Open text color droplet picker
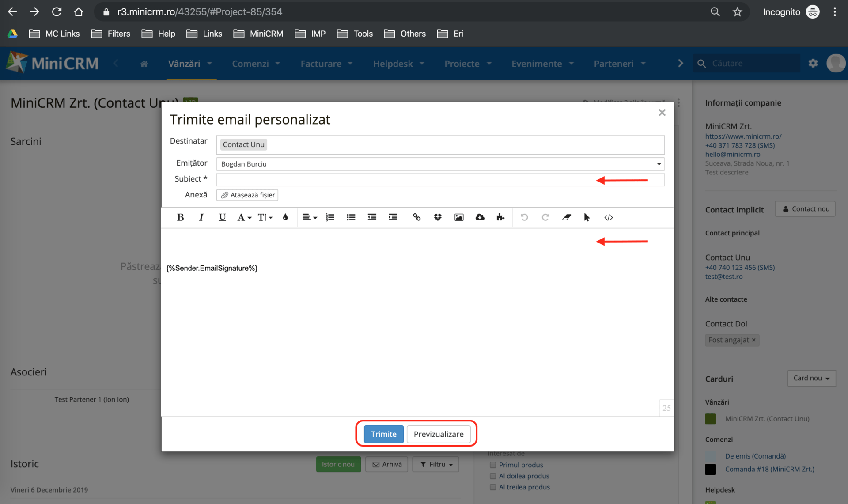Screen dimensions: 848x504 point(285,217)
